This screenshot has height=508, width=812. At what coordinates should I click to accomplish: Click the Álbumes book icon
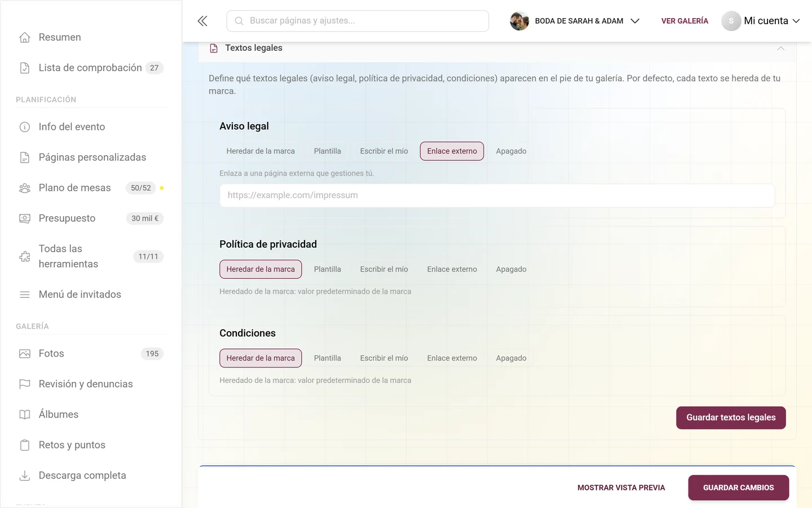(x=25, y=415)
